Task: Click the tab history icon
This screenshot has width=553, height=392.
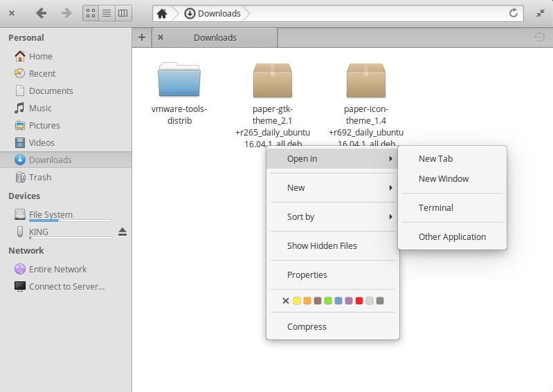Action: 539,37
